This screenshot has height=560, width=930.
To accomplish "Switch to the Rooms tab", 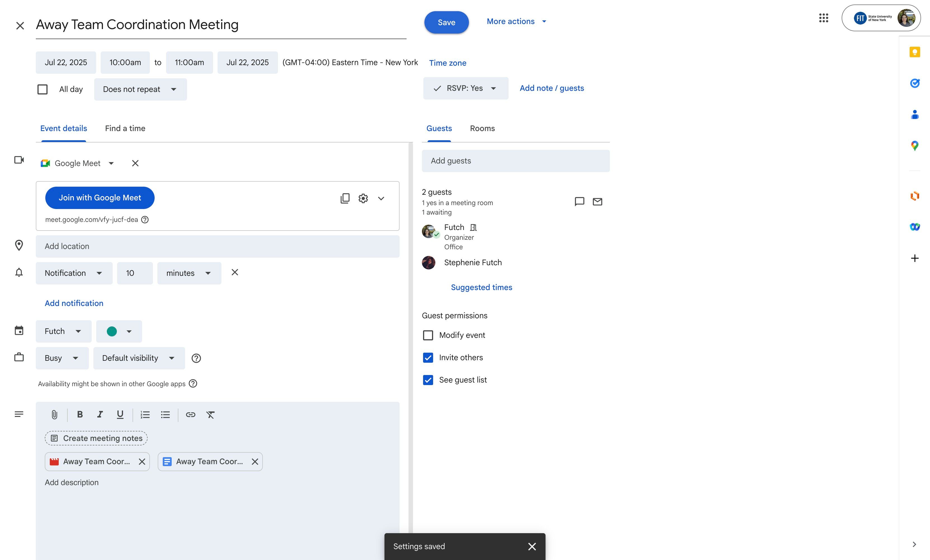I will 482,129.
